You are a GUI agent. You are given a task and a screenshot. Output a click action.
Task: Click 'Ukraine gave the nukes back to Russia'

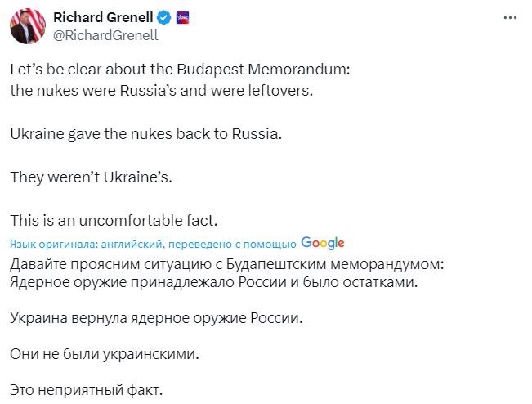[x=146, y=134]
